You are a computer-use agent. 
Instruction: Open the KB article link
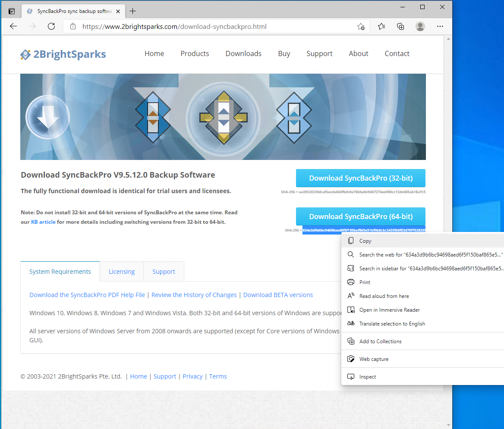point(43,222)
